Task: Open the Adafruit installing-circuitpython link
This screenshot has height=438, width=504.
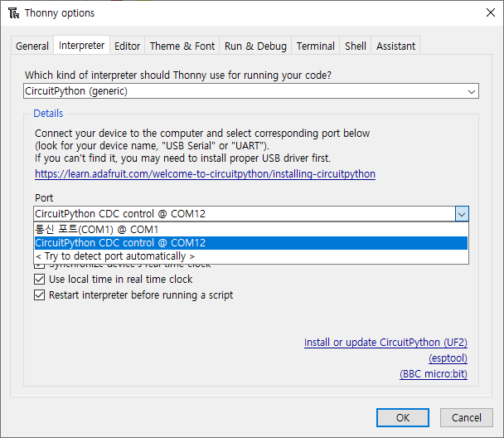Action: click(205, 174)
